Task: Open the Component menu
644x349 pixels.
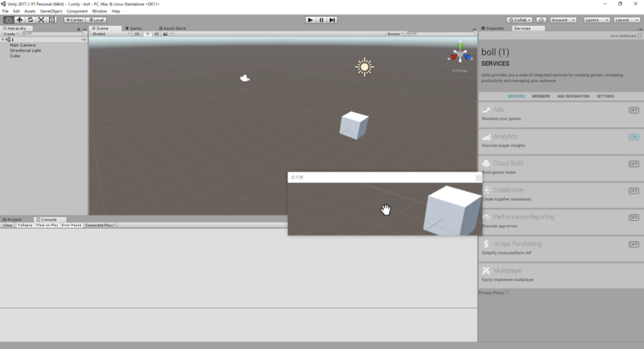Action: pyautogui.click(x=76, y=11)
